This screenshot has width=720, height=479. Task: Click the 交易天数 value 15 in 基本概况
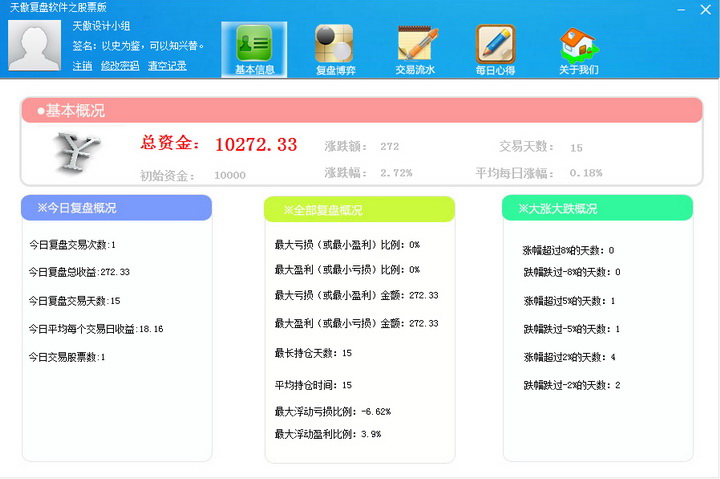tap(576, 148)
